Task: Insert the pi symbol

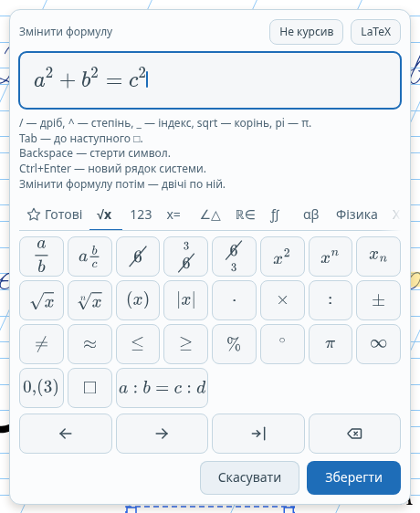Action: (330, 344)
